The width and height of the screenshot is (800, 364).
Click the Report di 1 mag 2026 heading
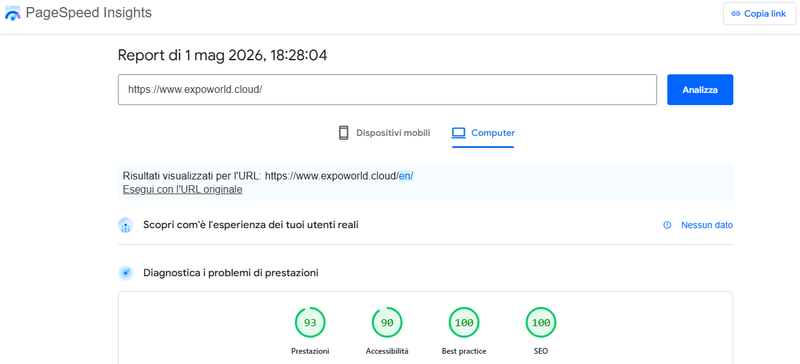[222, 55]
